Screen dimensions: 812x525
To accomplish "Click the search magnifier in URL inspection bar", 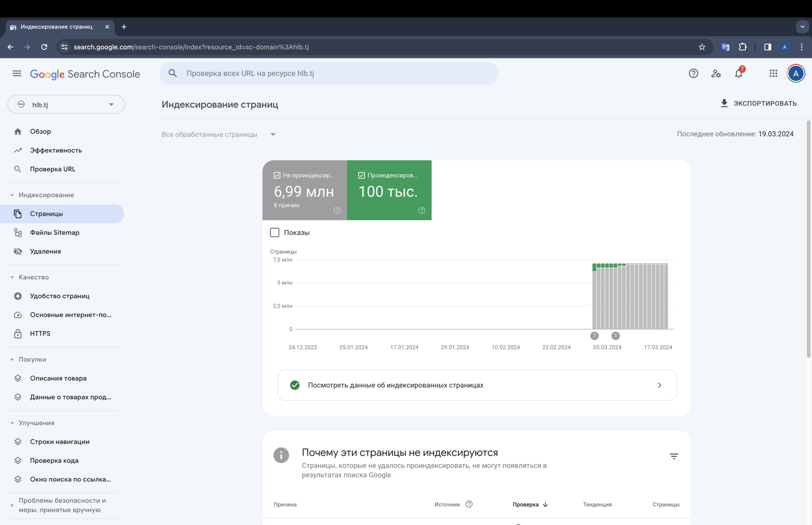I will click(173, 73).
